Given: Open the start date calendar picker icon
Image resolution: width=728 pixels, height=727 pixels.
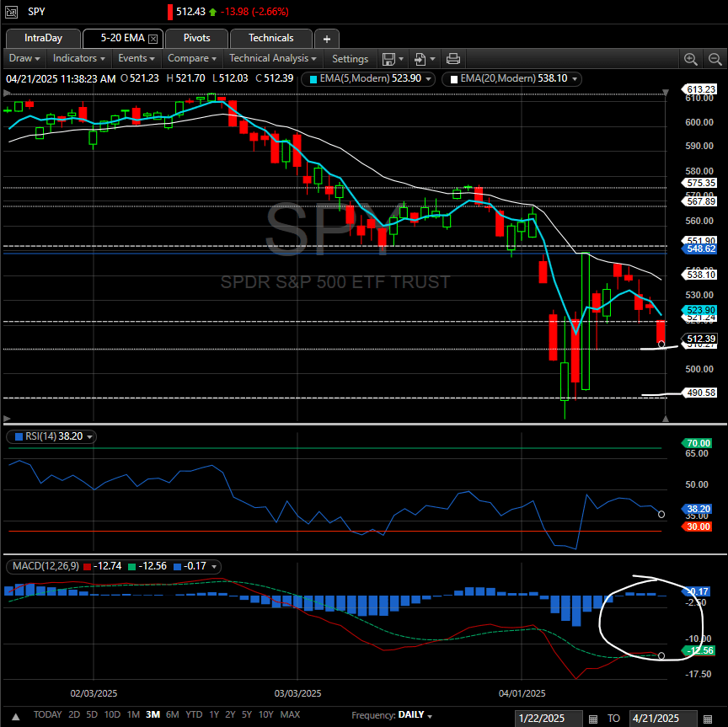Looking at the screenshot, I should pos(593,719).
